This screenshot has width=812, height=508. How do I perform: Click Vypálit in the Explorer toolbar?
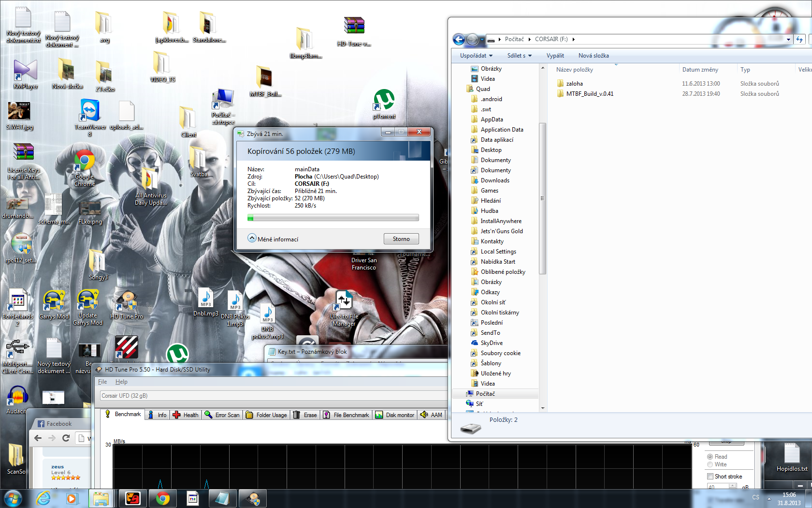[x=555, y=56]
